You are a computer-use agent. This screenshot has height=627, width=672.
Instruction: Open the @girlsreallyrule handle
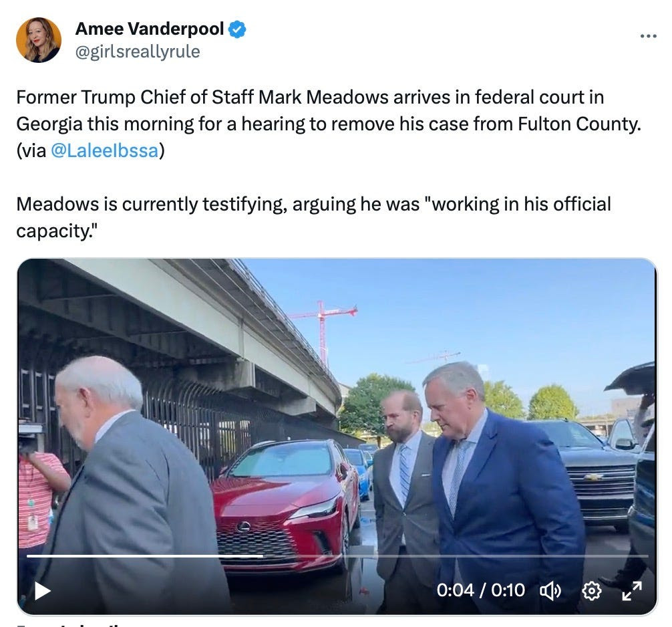click(x=138, y=52)
